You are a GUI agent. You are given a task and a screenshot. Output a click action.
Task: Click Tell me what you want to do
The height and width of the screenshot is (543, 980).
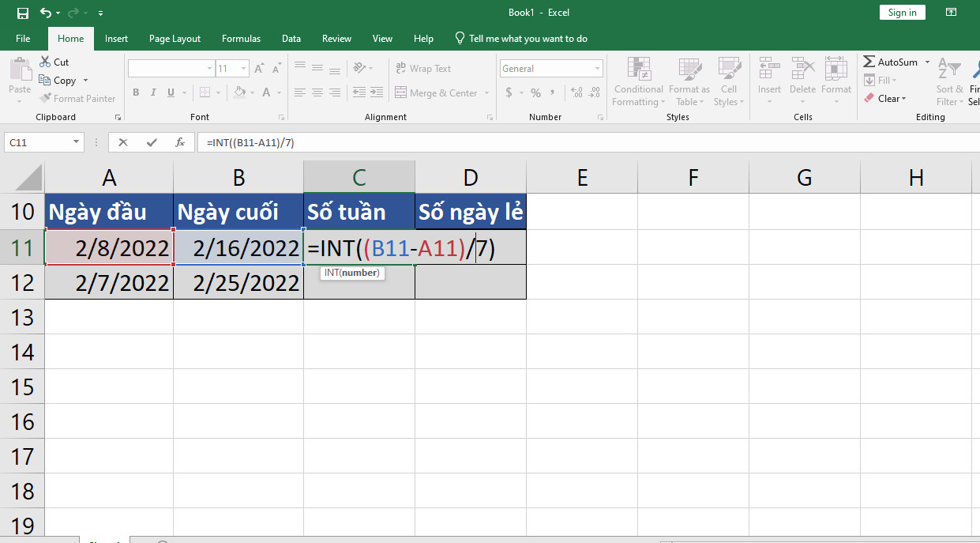click(x=521, y=38)
